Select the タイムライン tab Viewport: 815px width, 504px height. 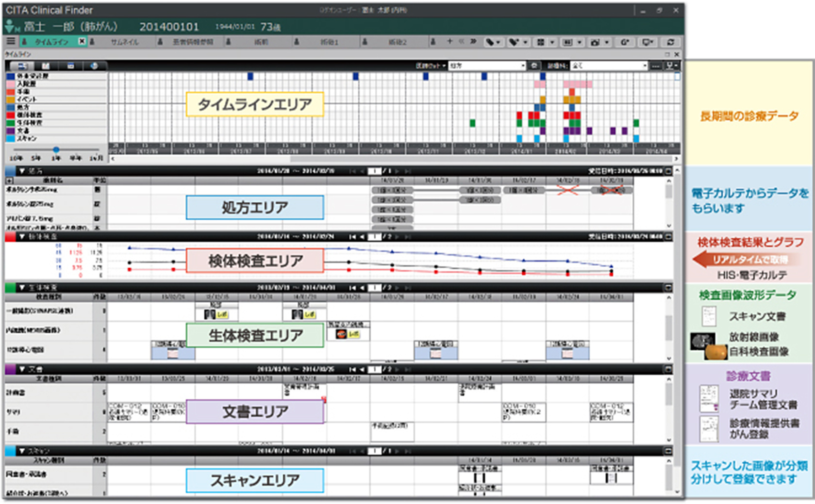pyautogui.click(x=51, y=42)
